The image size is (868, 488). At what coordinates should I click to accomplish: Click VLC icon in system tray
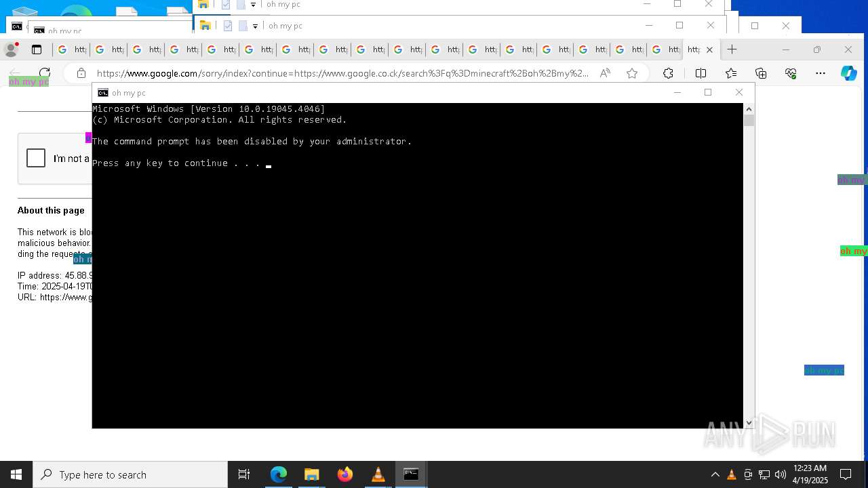[732, 474]
